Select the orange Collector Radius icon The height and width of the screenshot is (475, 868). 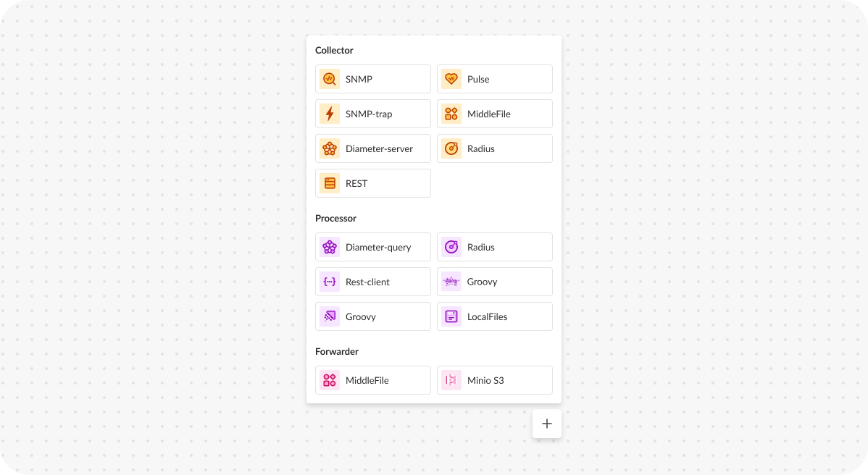451,148
